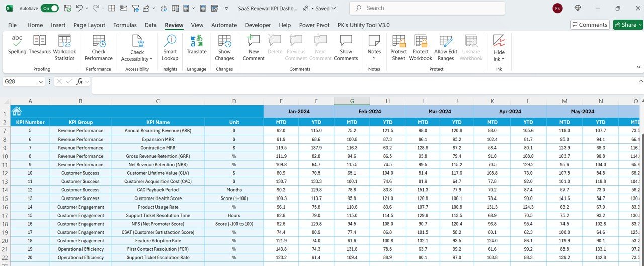The width and height of the screenshot is (644, 266).
Task: Expand the Name Box dropdown arrow
Action: pos(41,81)
